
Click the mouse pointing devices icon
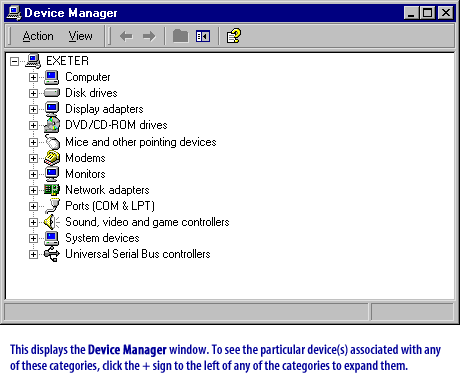pyautogui.click(x=52, y=142)
